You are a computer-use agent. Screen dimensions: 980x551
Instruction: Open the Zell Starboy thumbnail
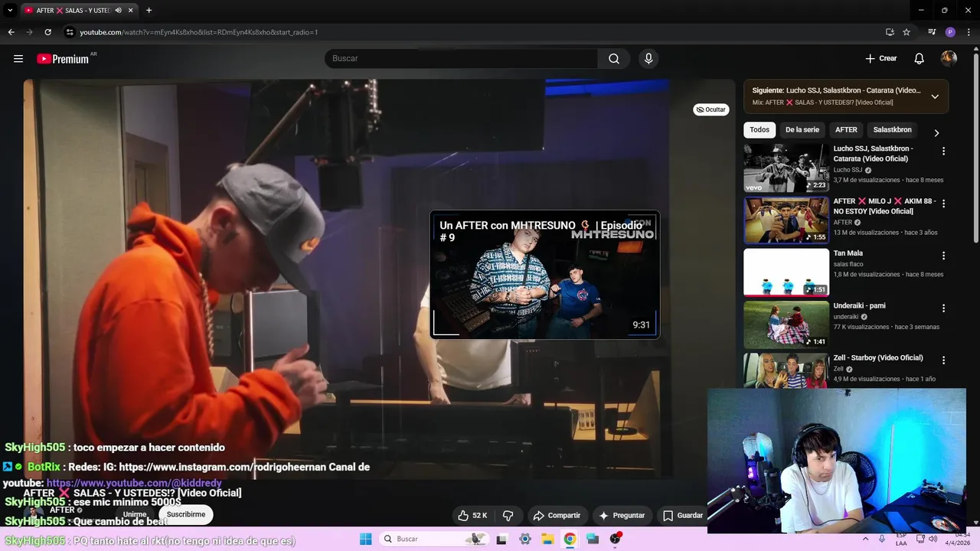[786, 370]
